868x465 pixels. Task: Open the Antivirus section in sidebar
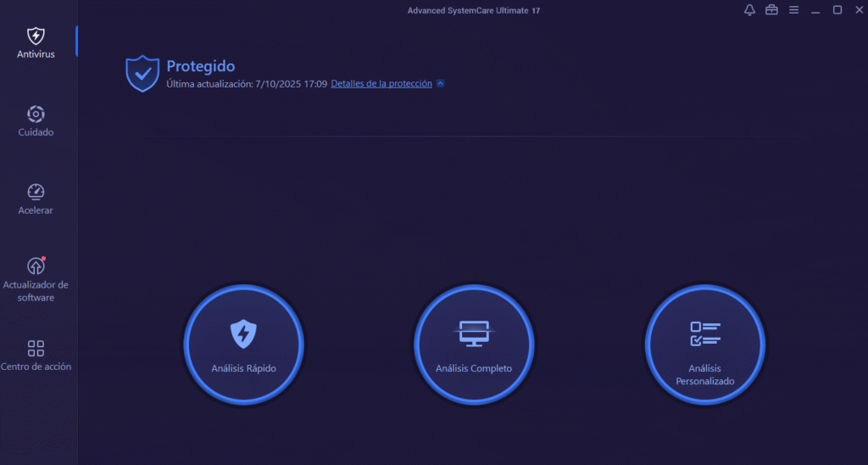tap(36, 42)
